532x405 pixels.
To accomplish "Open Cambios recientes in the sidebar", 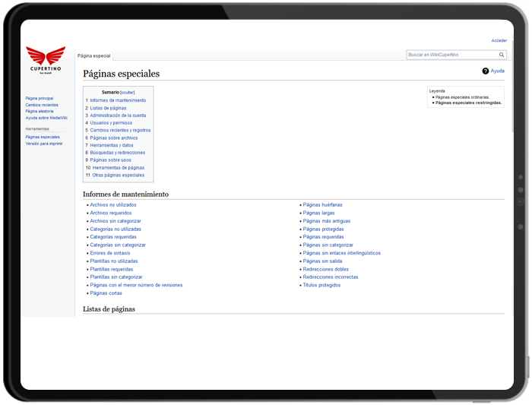I will [41, 105].
